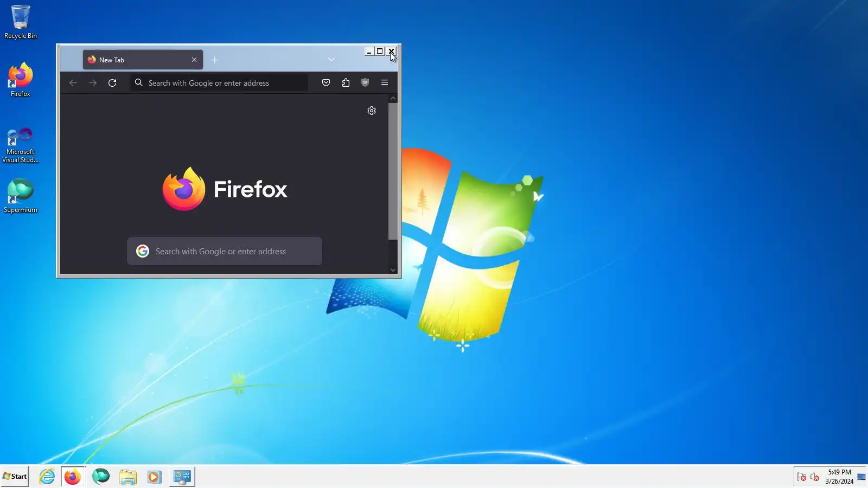This screenshot has width=868, height=488.
Task: Select the New Tab tab
Action: coord(143,60)
